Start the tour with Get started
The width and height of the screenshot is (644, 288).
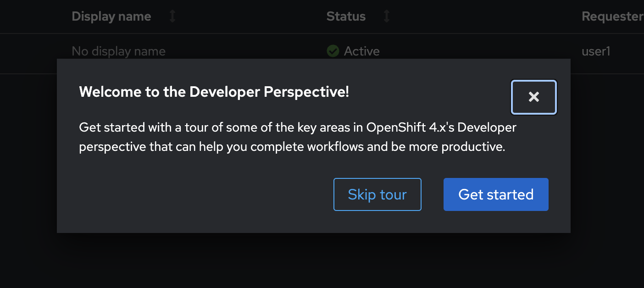[x=496, y=194]
